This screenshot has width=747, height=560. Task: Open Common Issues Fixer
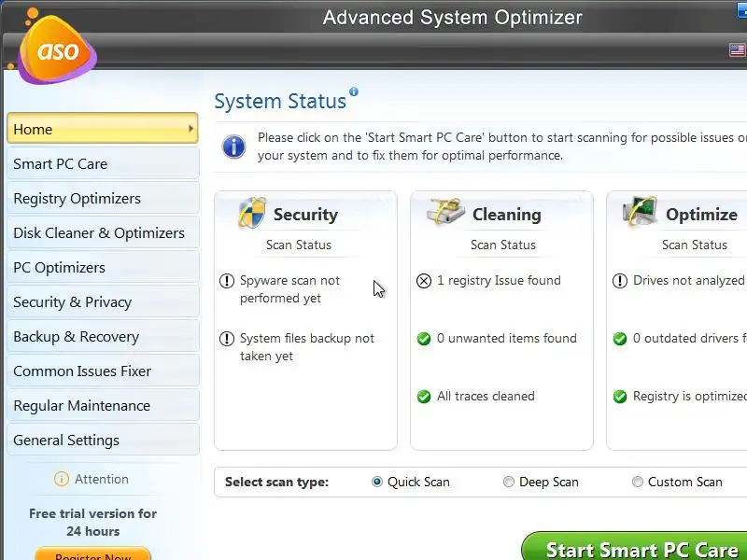pos(103,371)
